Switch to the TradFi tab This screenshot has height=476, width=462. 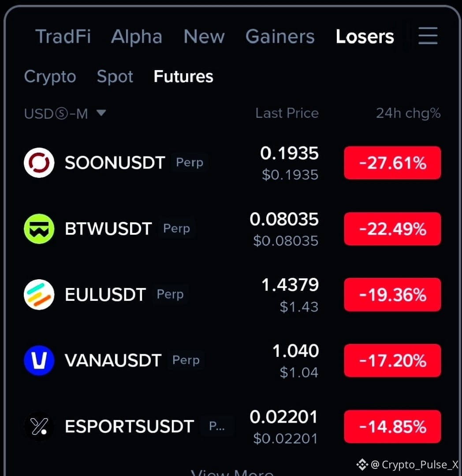click(x=63, y=37)
